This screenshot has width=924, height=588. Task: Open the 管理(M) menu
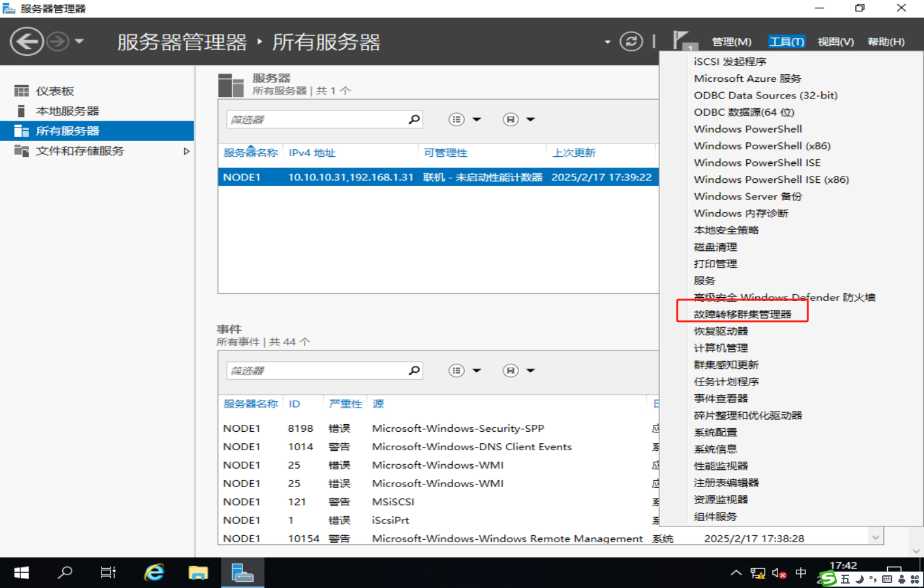click(732, 42)
